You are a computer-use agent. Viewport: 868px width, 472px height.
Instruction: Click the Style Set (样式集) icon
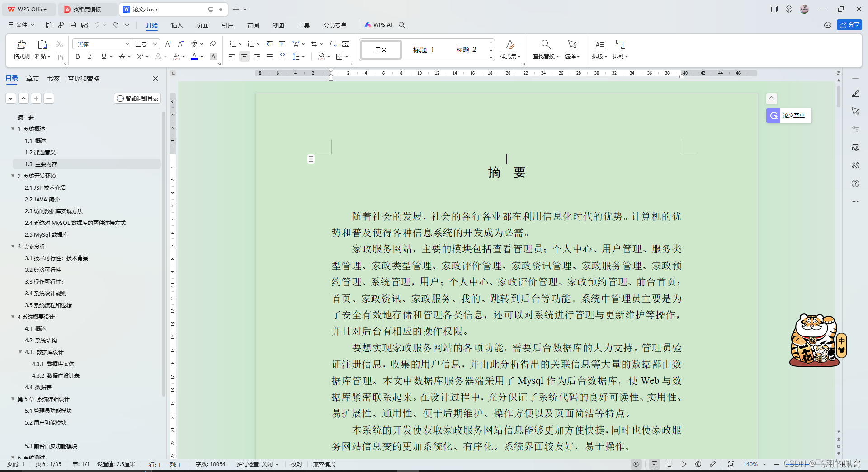click(510, 44)
